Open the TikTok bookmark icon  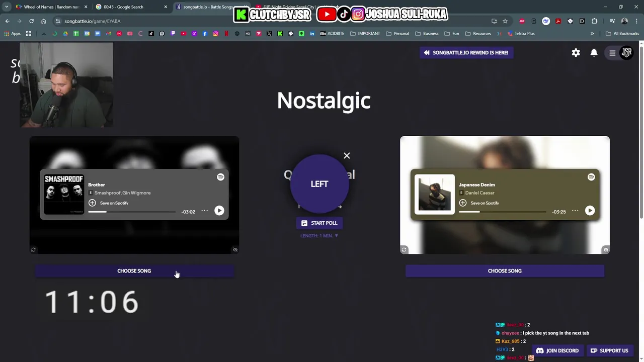(x=151, y=34)
